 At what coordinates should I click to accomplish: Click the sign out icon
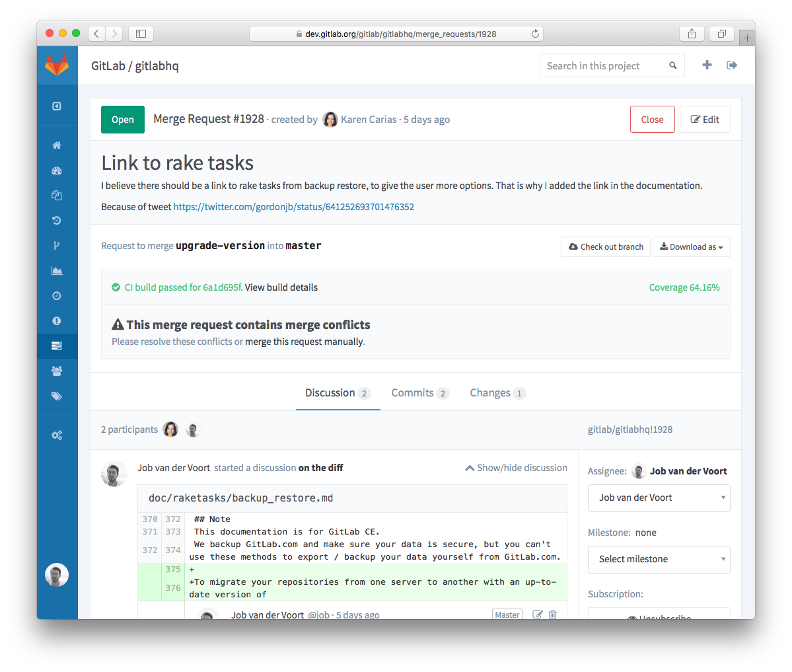[x=732, y=65]
